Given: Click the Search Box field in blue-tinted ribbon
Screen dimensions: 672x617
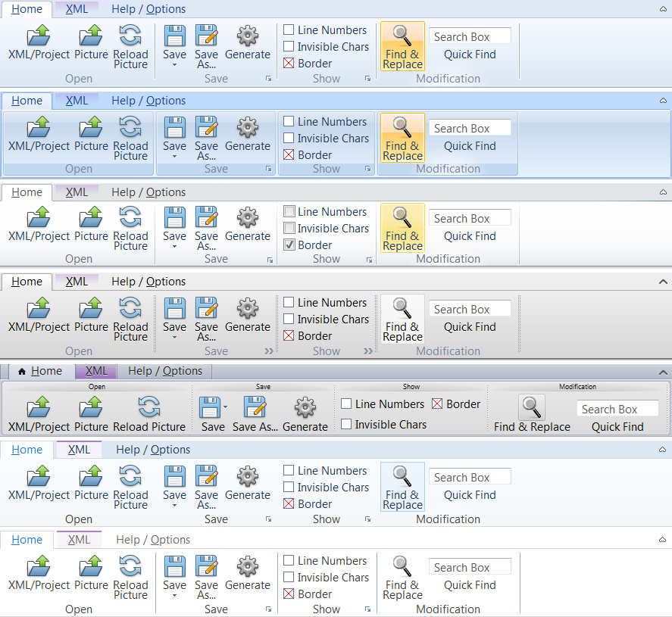Looking at the screenshot, I should coord(470,129).
